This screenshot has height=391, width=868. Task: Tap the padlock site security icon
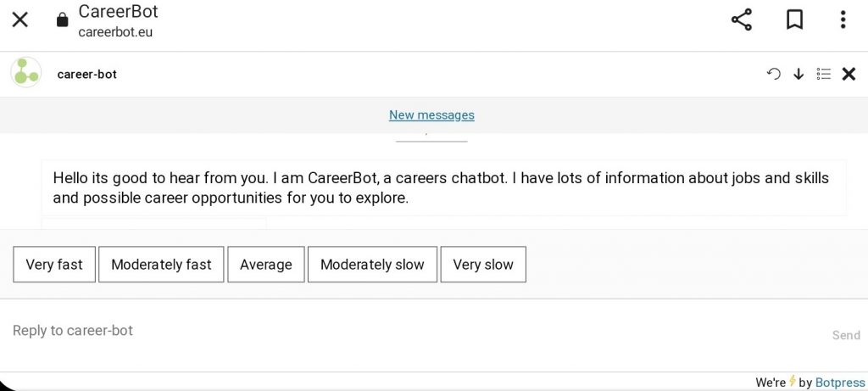click(x=62, y=21)
